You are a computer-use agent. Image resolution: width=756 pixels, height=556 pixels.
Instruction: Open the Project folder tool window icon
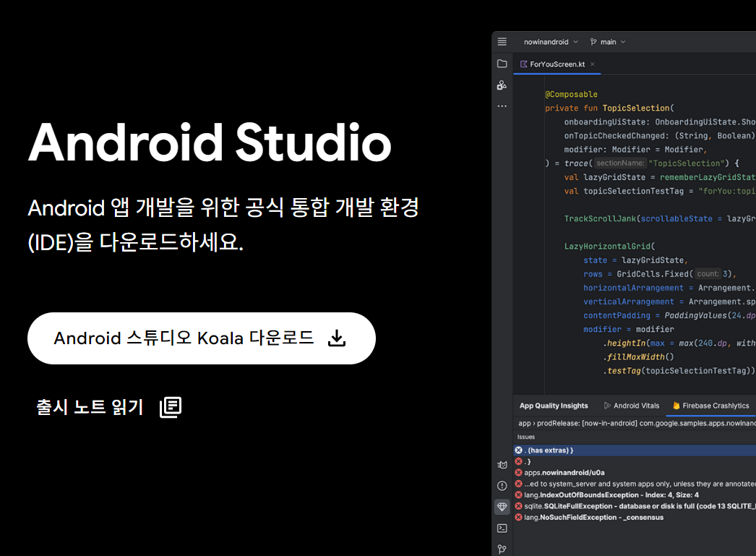pyautogui.click(x=502, y=64)
